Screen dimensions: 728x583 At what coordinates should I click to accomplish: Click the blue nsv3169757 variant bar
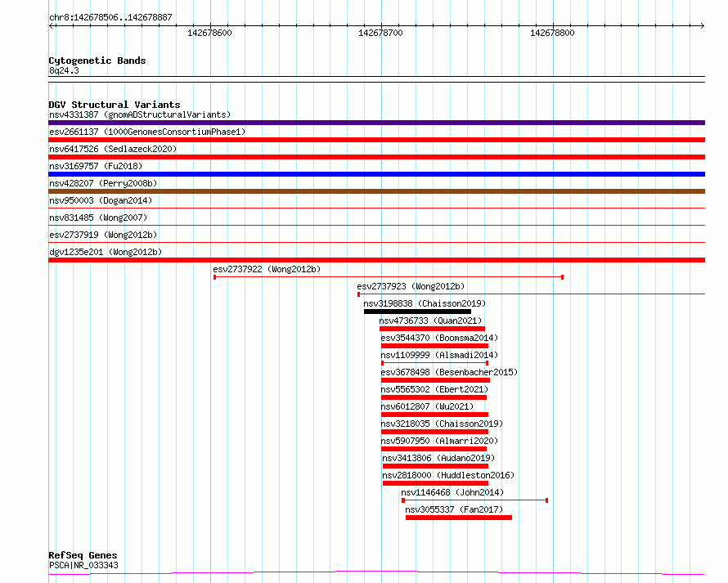tap(376, 174)
